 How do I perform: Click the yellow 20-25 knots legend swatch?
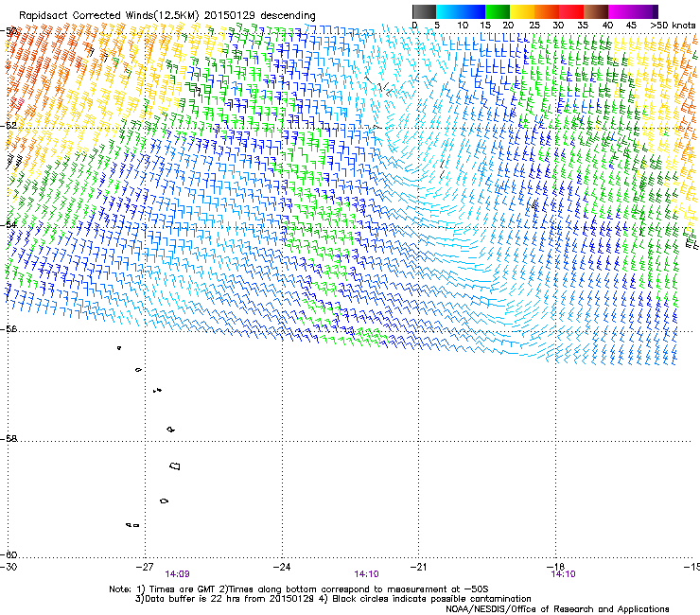pyautogui.click(x=522, y=11)
